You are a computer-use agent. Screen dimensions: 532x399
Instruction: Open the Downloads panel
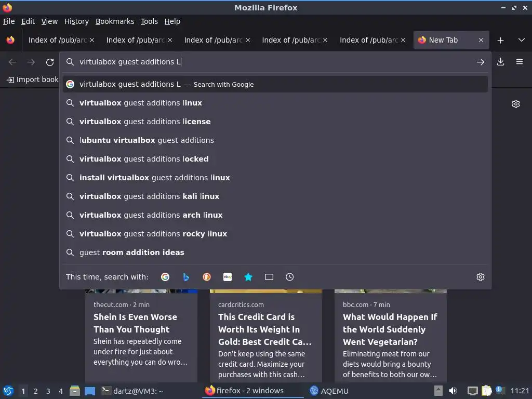500,62
